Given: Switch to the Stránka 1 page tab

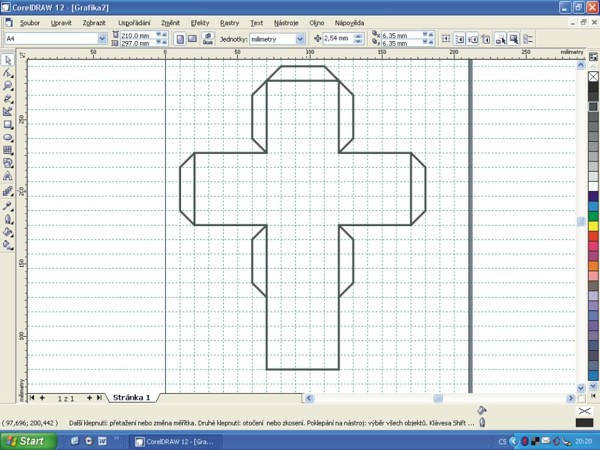Looking at the screenshot, I should (131, 397).
